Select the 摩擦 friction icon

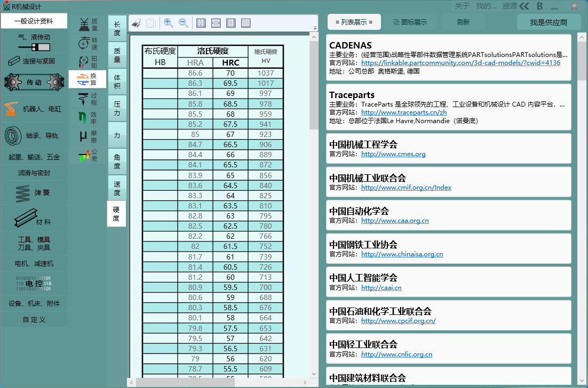(x=88, y=136)
